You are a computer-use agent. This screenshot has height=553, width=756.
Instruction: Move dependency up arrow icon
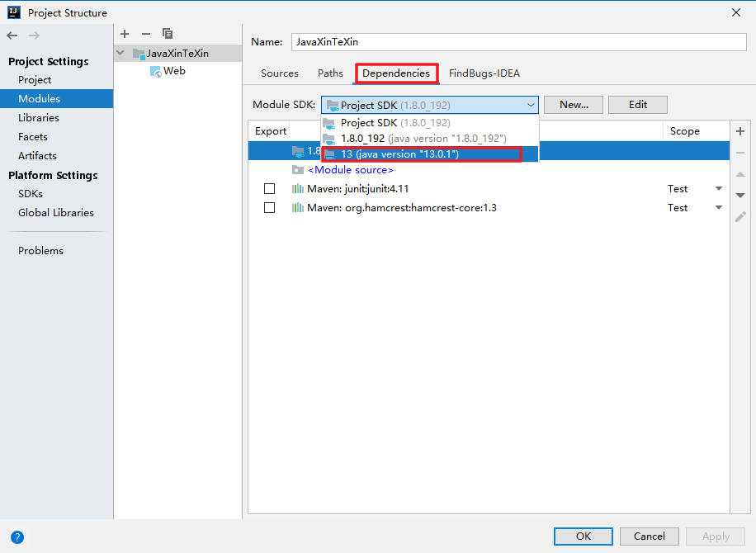click(x=740, y=174)
